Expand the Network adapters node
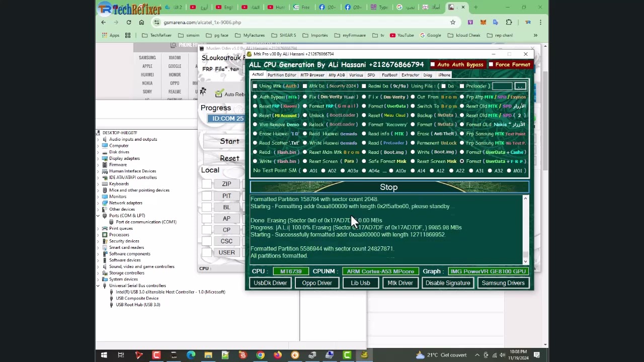The width and height of the screenshot is (644, 362). (x=99, y=203)
